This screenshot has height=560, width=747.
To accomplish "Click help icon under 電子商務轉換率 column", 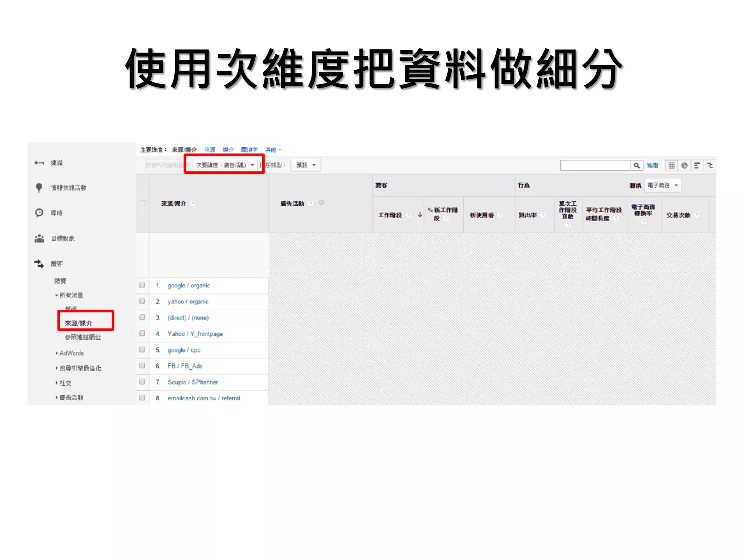I will tap(643, 222).
